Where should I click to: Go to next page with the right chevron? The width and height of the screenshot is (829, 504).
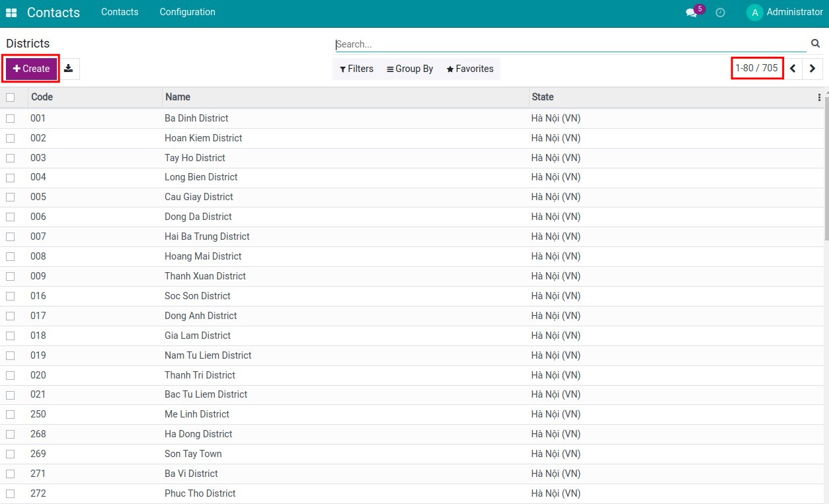812,68
